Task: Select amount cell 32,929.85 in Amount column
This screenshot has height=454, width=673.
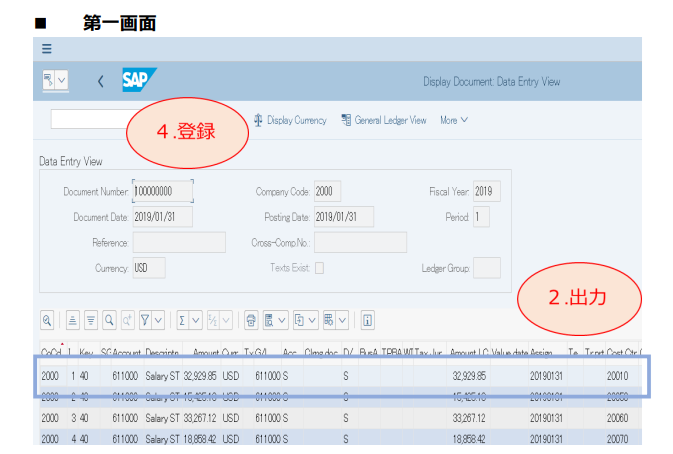Action: pyautogui.click(x=200, y=376)
